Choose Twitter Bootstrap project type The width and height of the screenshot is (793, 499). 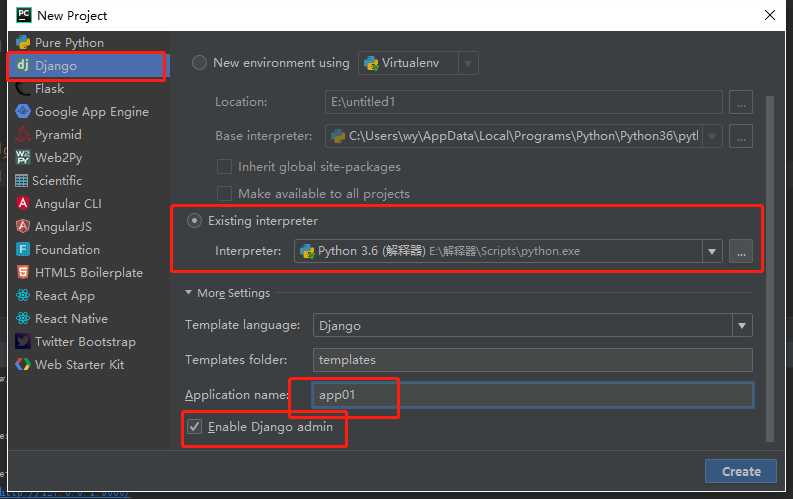point(85,342)
